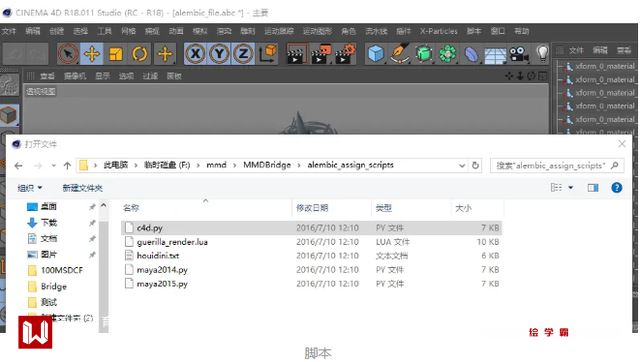
Task: Open file dialog help icon
Action: 616,187
